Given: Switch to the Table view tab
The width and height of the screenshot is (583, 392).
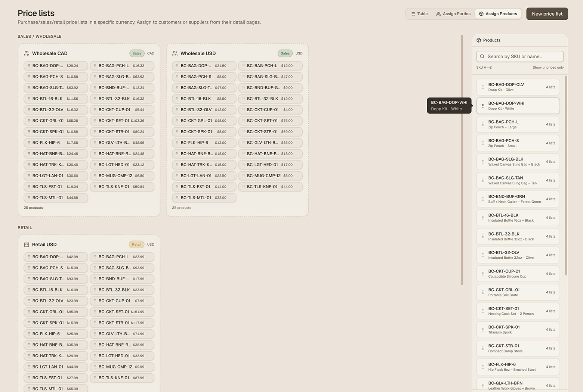Looking at the screenshot, I should pyautogui.click(x=419, y=14).
